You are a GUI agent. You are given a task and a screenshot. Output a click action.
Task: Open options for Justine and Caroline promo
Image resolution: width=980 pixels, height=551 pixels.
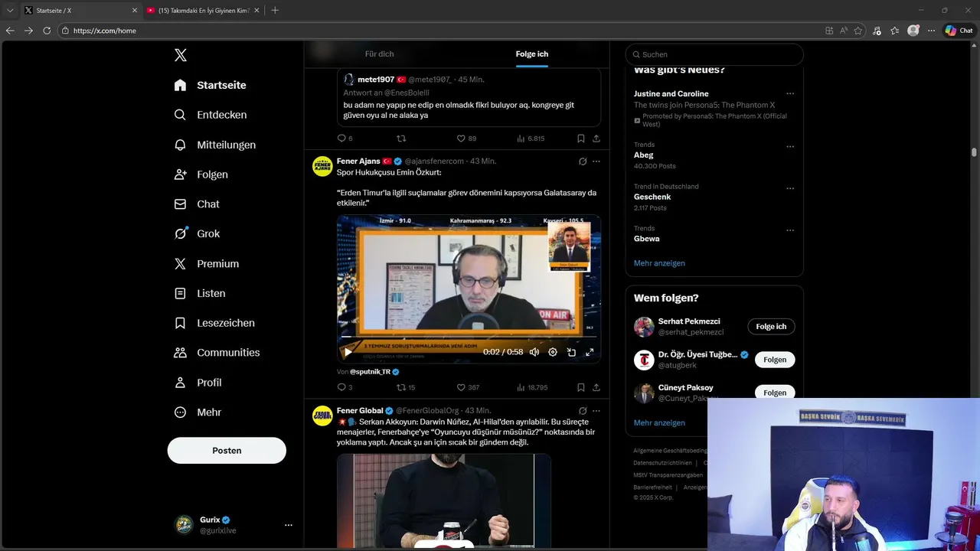click(790, 94)
